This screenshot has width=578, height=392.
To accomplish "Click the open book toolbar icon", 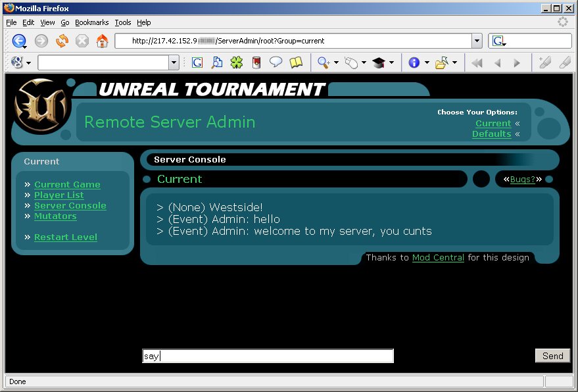I will pos(296,62).
